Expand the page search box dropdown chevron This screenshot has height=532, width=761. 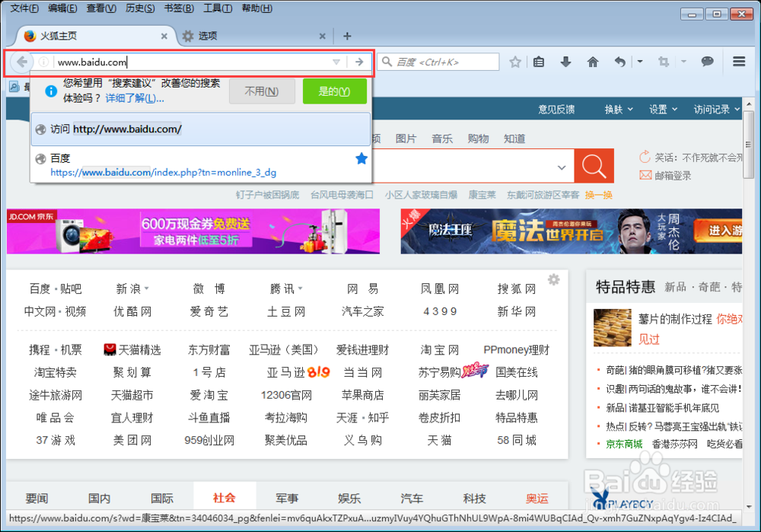point(562,167)
